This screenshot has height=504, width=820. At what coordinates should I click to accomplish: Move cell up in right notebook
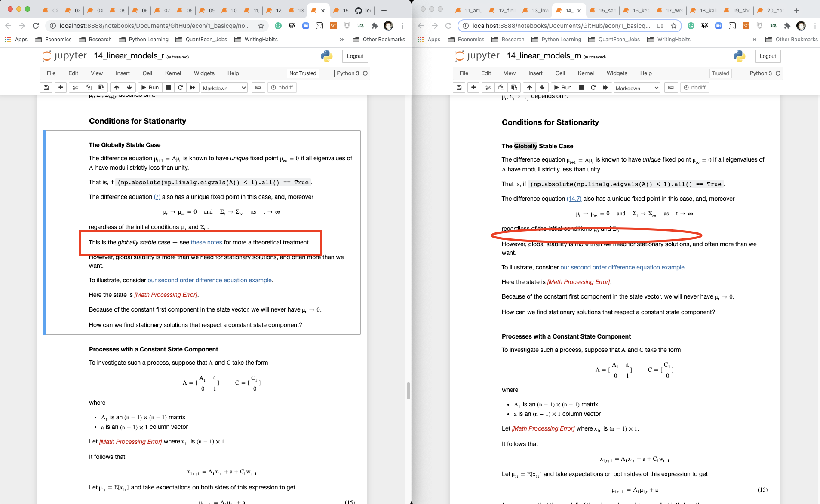coord(529,88)
